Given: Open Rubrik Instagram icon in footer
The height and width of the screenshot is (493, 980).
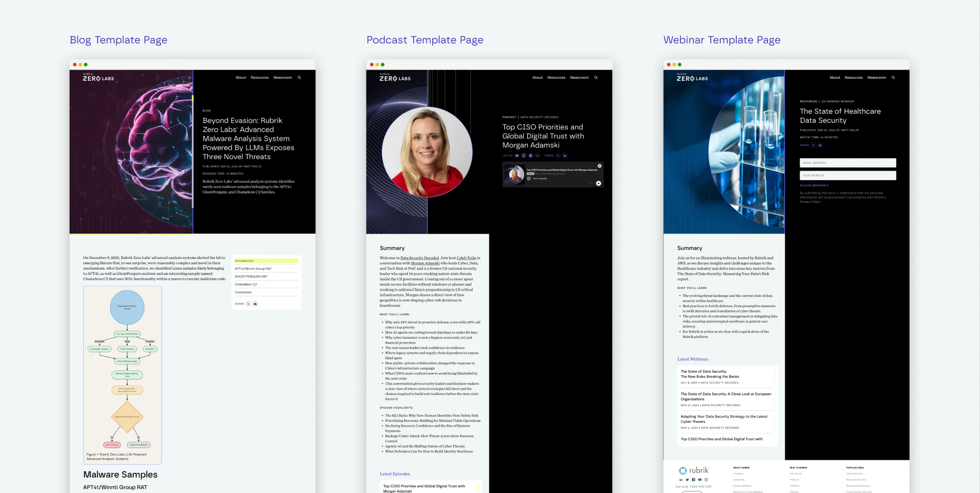Looking at the screenshot, I should tap(706, 480).
